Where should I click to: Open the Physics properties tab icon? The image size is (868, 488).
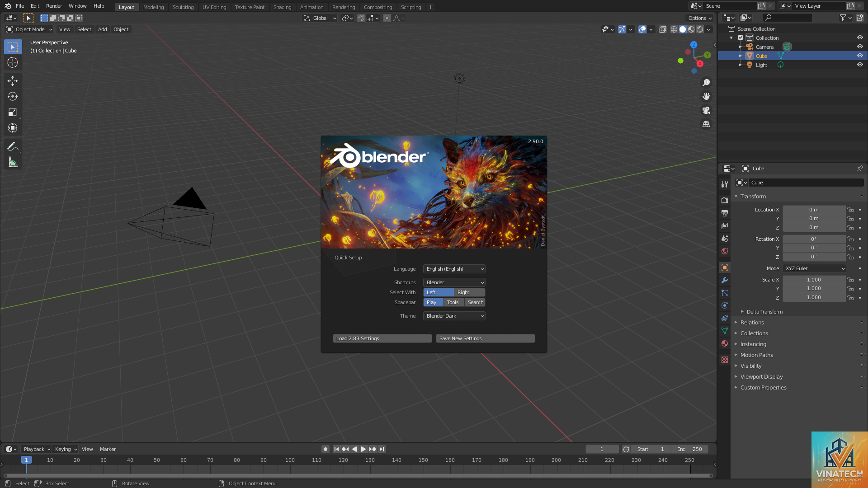[725, 305]
